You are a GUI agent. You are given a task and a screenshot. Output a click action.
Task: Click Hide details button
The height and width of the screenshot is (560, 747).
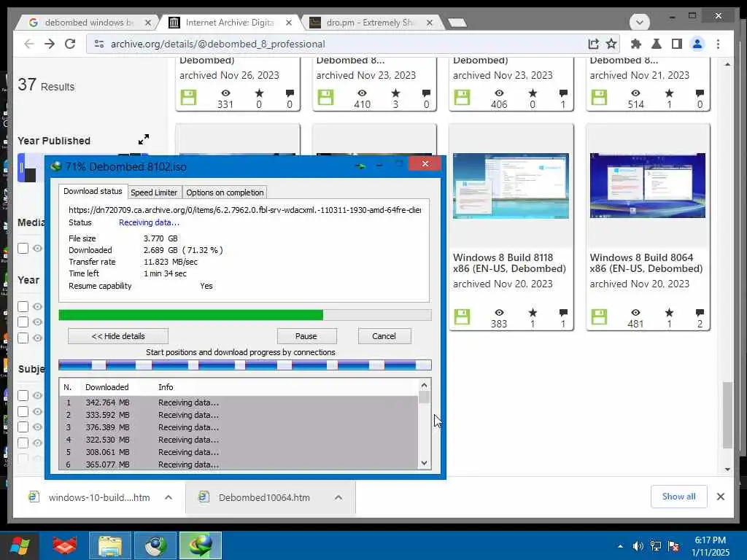(118, 335)
